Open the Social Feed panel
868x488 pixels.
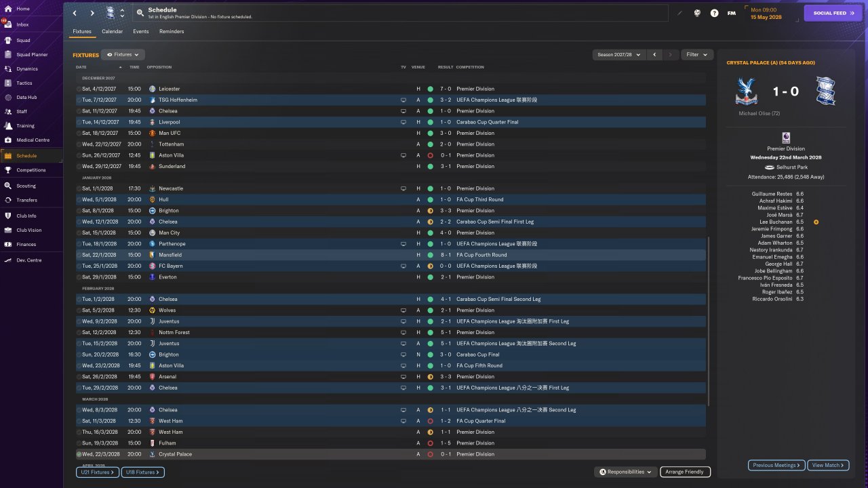pos(833,13)
